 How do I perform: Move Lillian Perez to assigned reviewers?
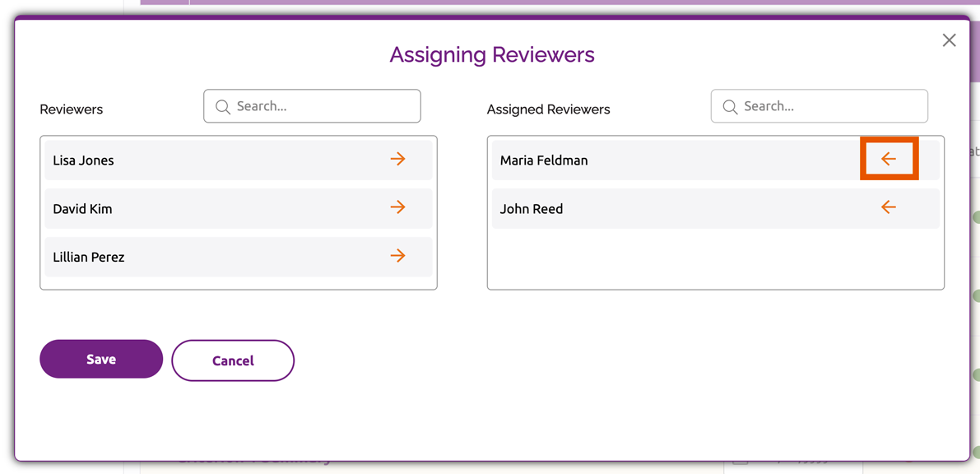coord(398,255)
